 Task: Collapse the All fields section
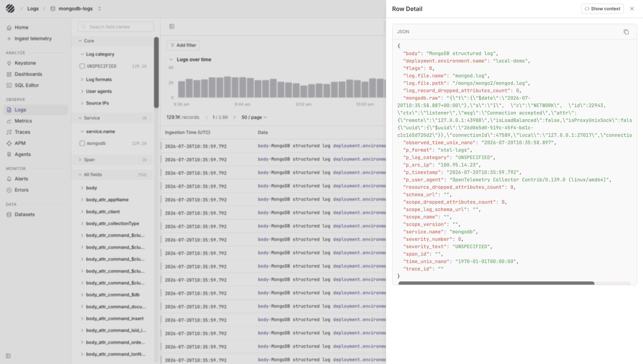(x=80, y=175)
